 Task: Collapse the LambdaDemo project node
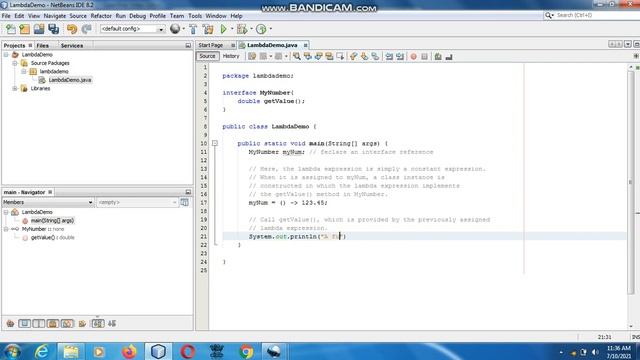6,55
